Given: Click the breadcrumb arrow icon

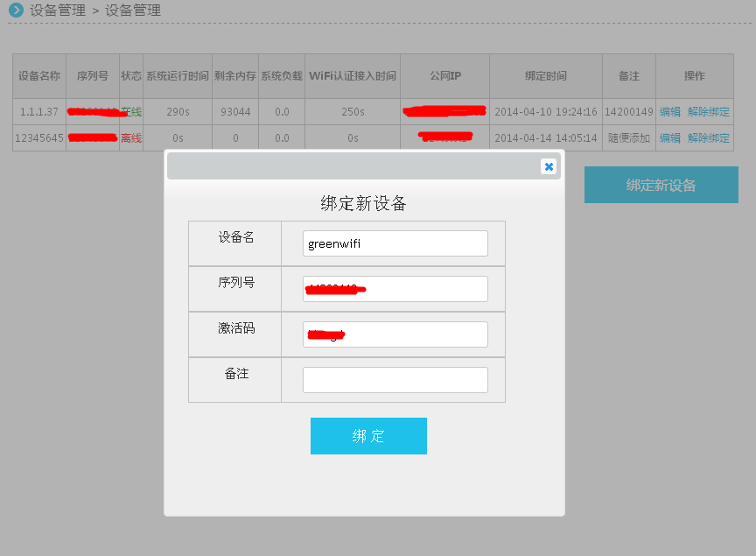Looking at the screenshot, I should pos(16,11).
